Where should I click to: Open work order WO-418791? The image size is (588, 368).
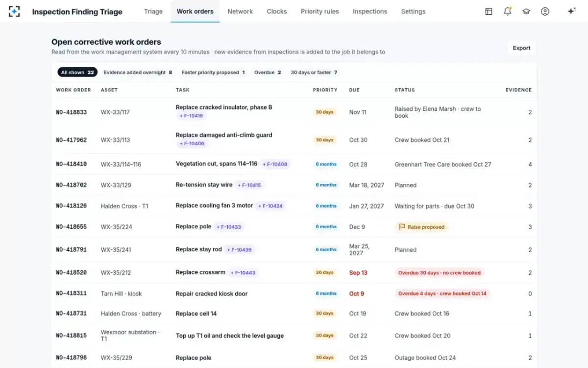point(71,250)
